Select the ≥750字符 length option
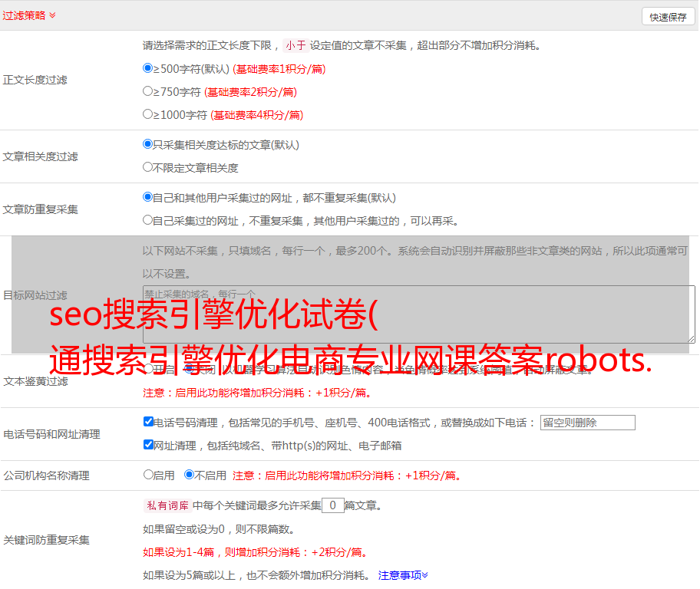 [148, 91]
